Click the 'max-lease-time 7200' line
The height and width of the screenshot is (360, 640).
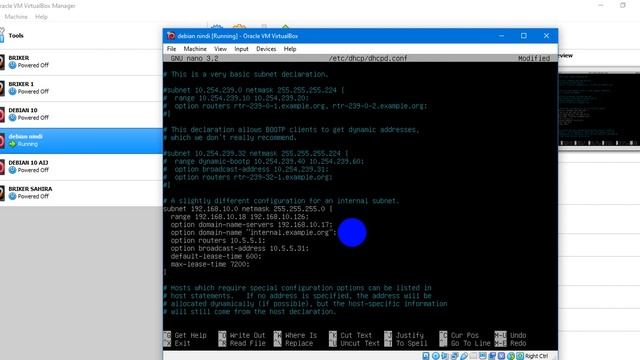pos(210,264)
